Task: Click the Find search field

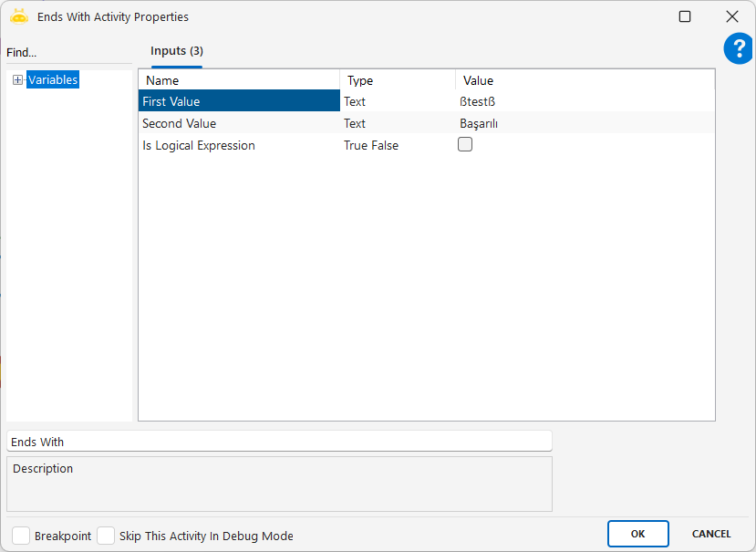Action: point(68,53)
